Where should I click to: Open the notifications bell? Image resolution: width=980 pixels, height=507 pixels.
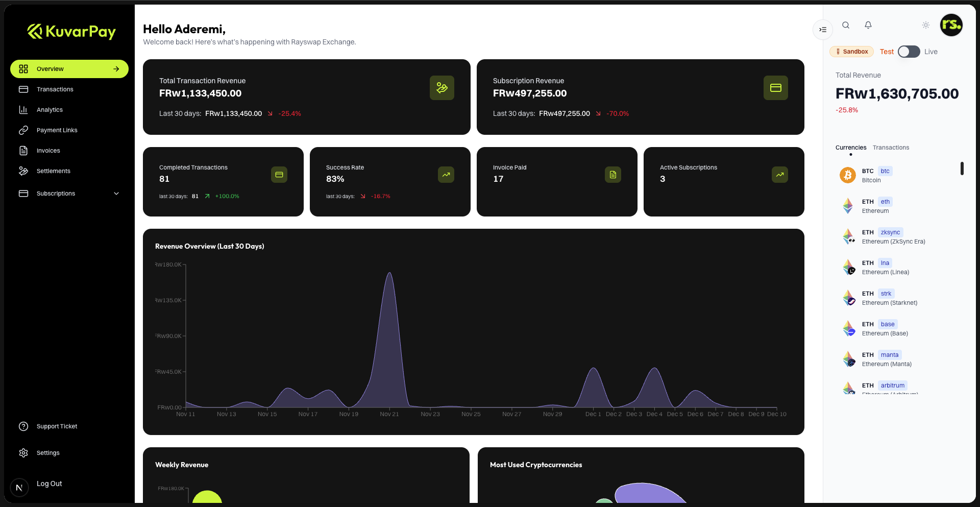(868, 25)
